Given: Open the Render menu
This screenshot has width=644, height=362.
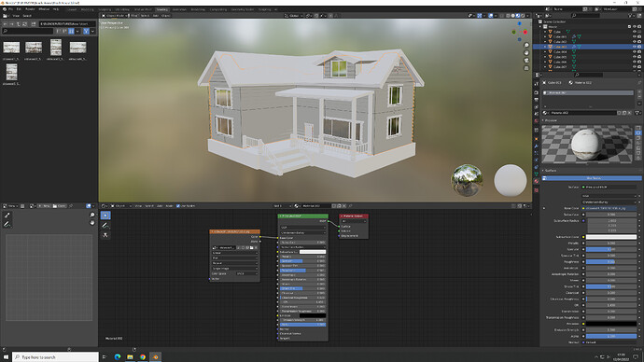Looking at the screenshot, I should 31,9.
